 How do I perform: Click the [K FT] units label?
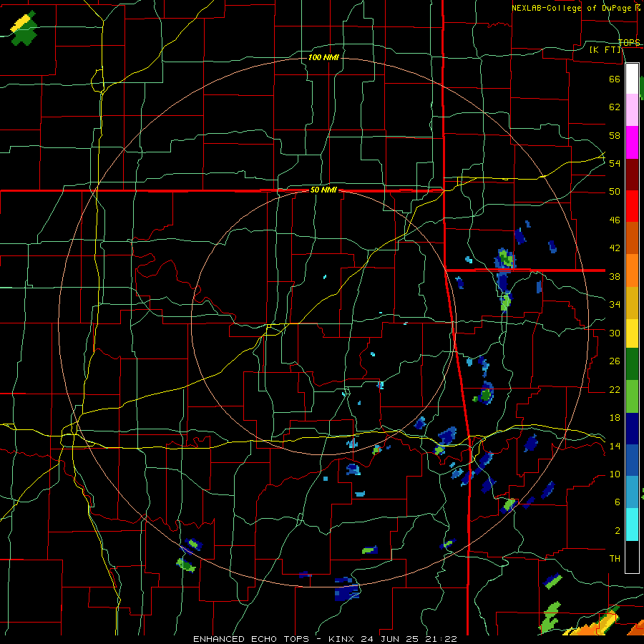click(605, 49)
